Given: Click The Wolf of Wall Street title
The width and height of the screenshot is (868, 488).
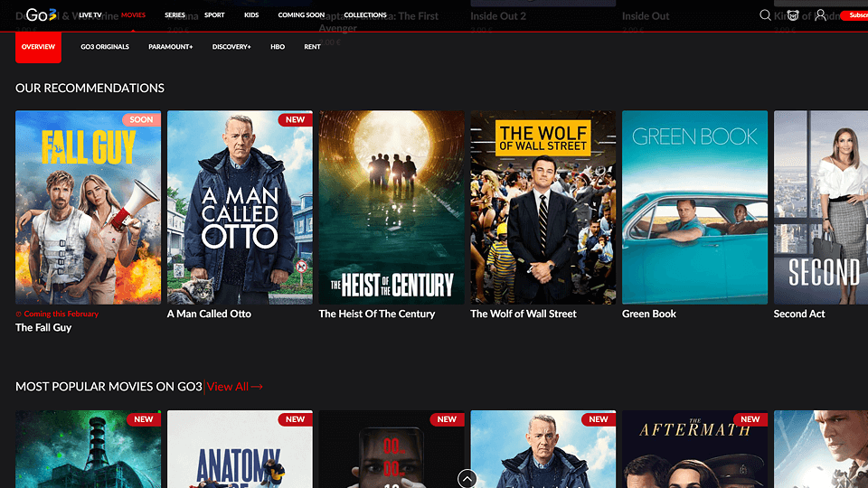Looking at the screenshot, I should click(x=524, y=314).
